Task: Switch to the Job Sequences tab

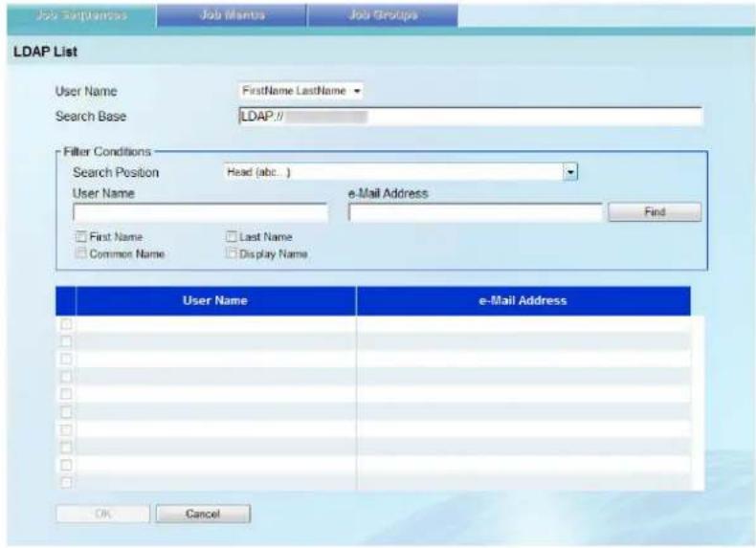Action: [81, 15]
